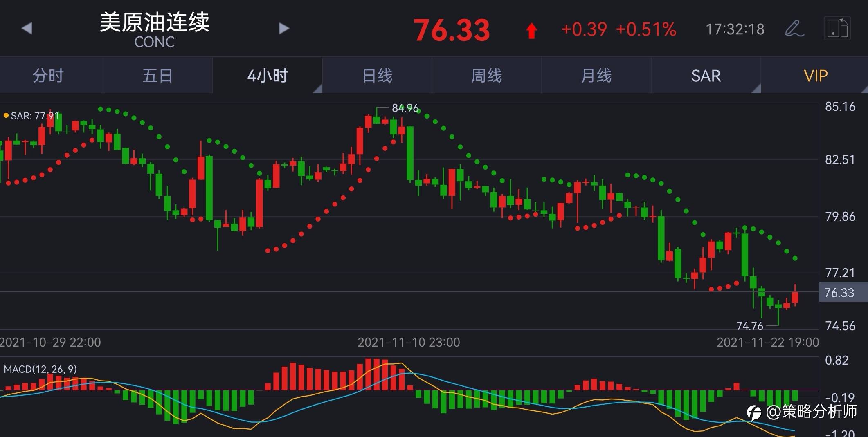This screenshot has height=437, width=868.
Task: Select the 4小时 tab
Action: pyautogui.click(x=268, y=76)
